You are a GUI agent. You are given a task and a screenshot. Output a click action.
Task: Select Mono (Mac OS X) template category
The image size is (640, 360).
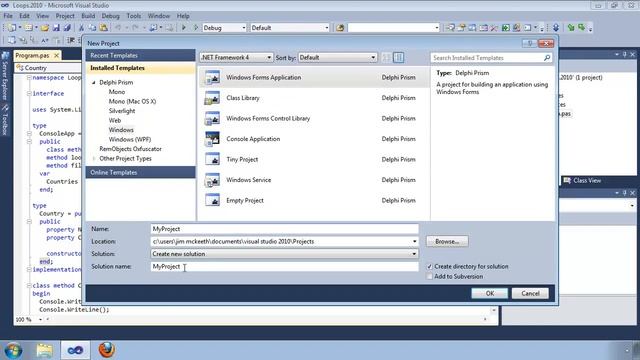click(132, 102)
